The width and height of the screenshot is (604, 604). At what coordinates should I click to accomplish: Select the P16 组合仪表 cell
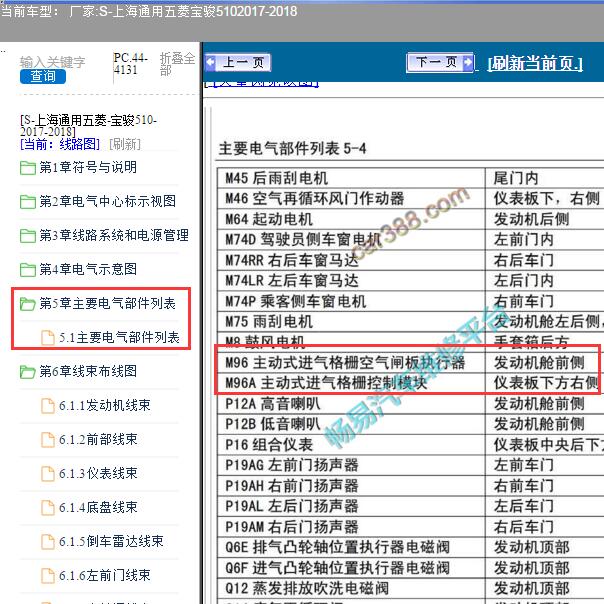tap(351, 445)
